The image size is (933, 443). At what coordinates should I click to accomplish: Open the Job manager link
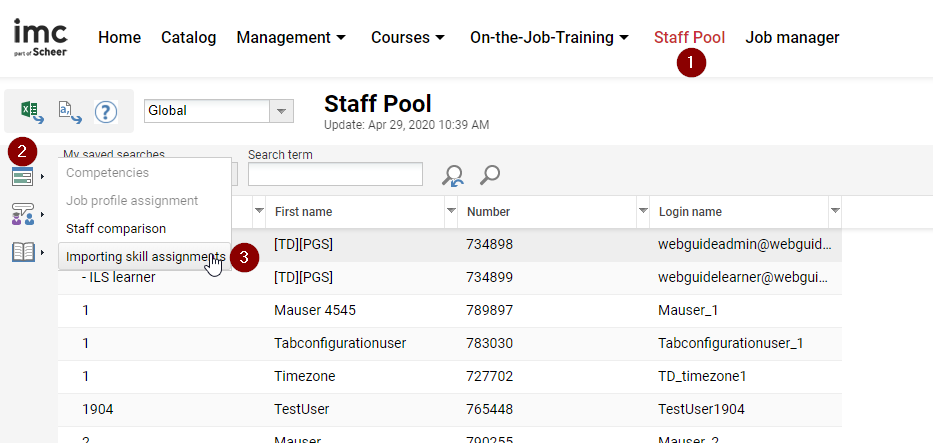792,38
